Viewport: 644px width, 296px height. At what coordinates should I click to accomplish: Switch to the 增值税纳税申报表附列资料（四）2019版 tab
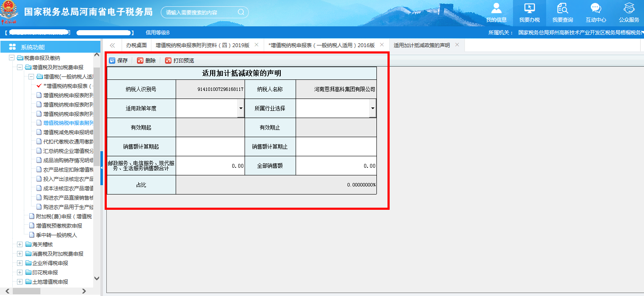203,44
